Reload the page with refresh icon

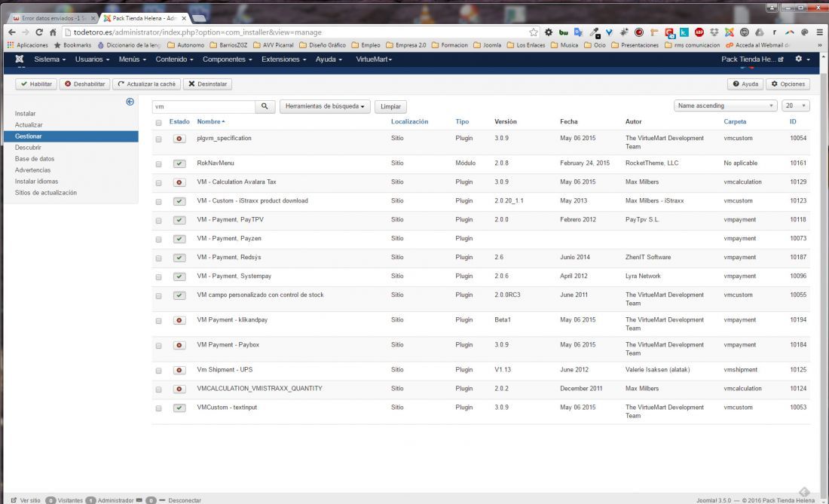(39, 32)
